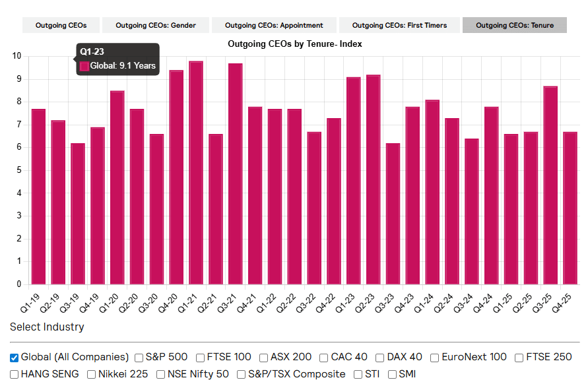Uncheck Global (All Companies) checkbox
Viewport: 588px width, 384px height.
point(15,358)
